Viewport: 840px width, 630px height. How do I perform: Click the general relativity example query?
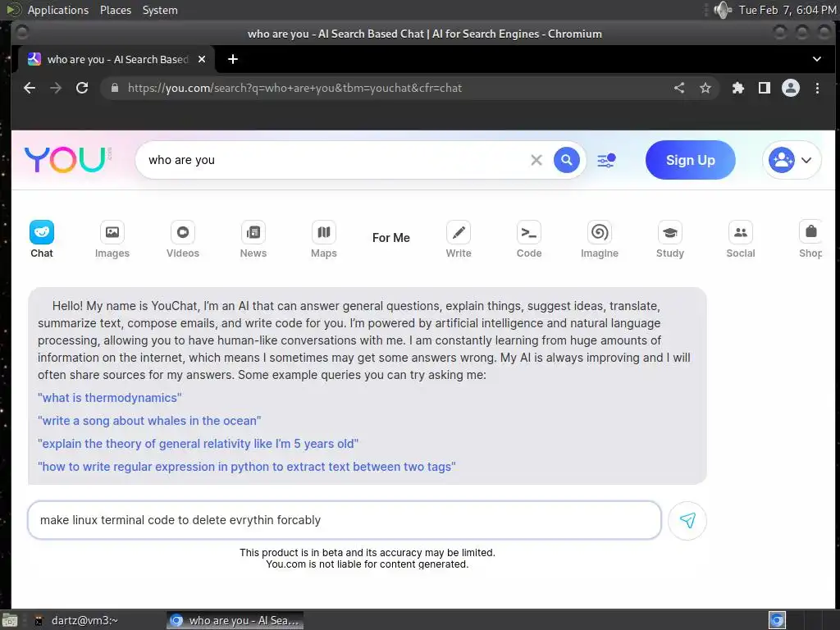199,444
